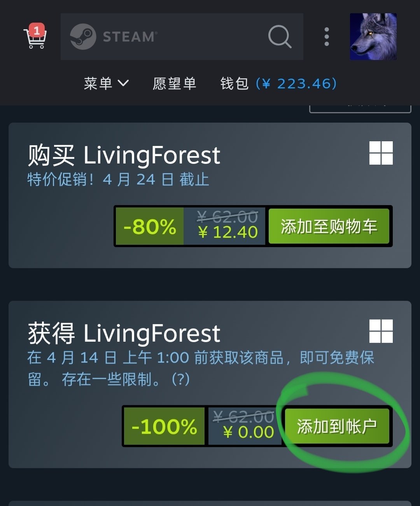Open the shopping cart icon

pyautogui.click(x=35, y=37)
